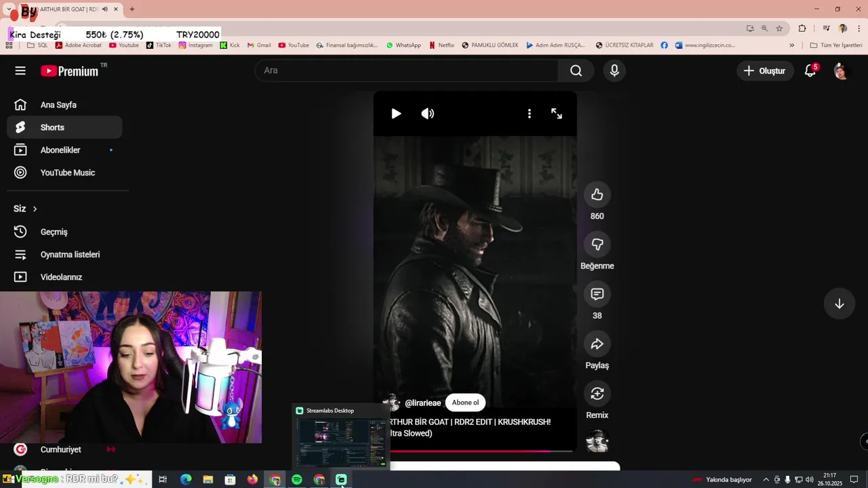Open the Tüm Yer İşaretleri folder
868x488 pixels.
(836, 45)
